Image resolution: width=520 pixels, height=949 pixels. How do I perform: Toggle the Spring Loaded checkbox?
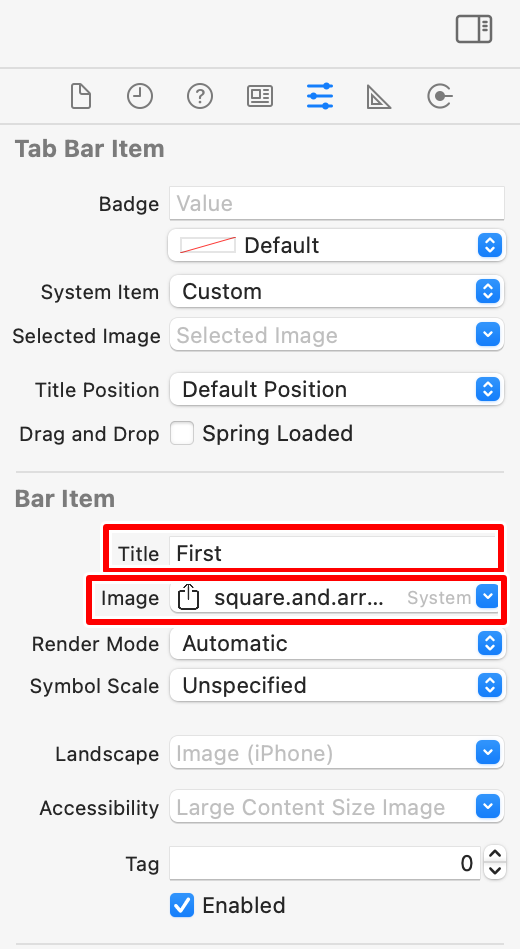182,433
